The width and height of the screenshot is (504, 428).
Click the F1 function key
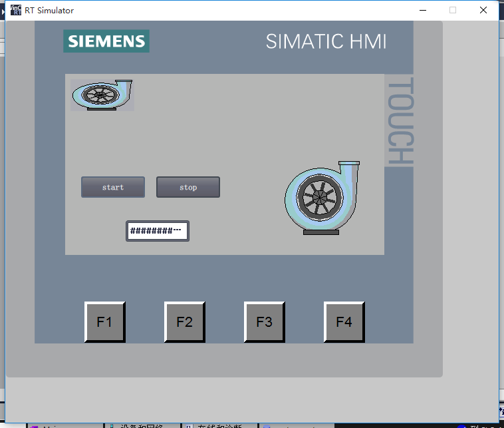[x=105, y=321]
